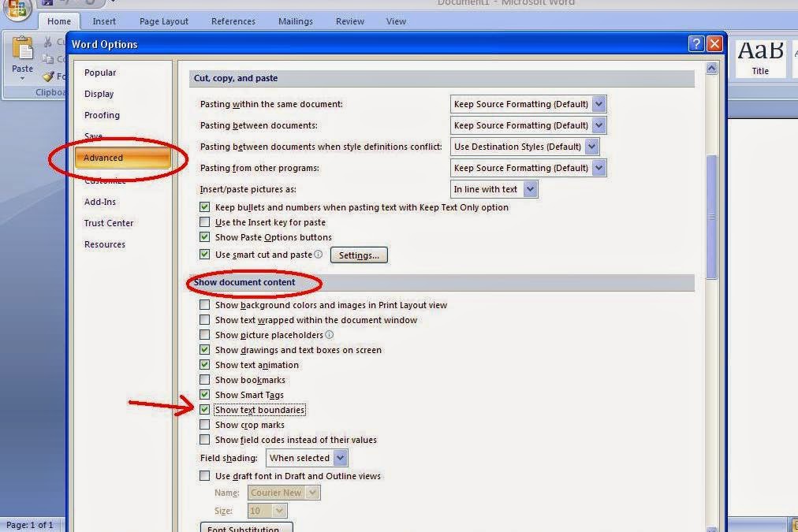
Task: Click info icon beside picture placeholders
Action: 330,335
